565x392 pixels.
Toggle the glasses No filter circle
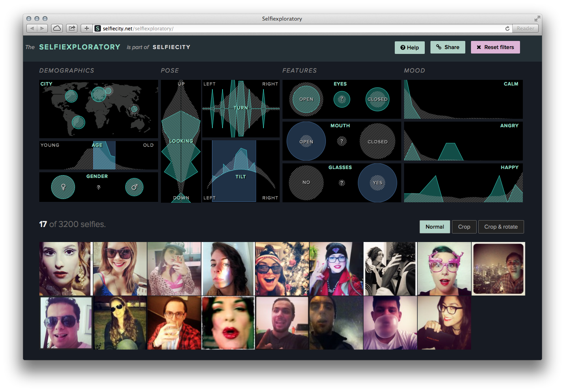[x=306, y=183]
